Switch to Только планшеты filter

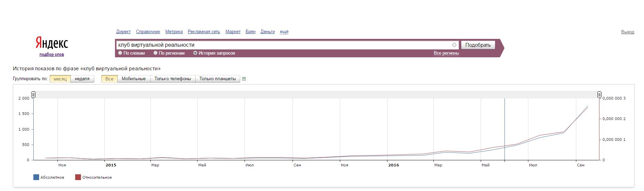(218, 79)
